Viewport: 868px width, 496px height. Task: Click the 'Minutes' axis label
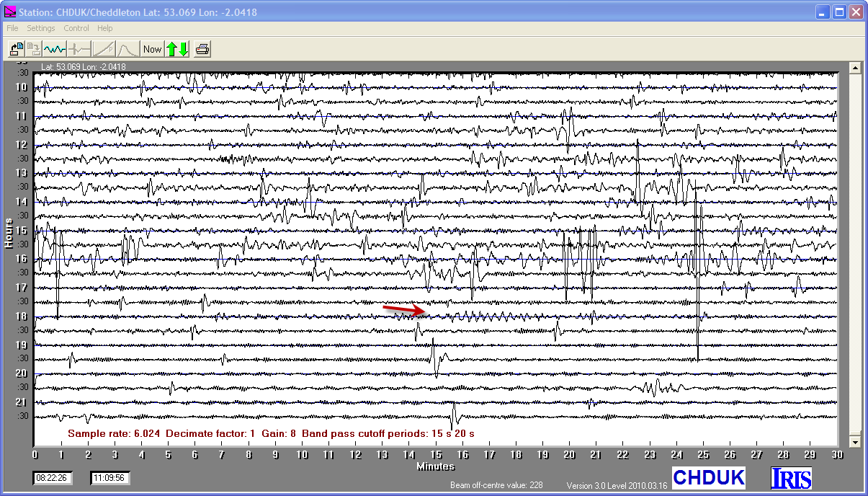click(x=436, y=466)
